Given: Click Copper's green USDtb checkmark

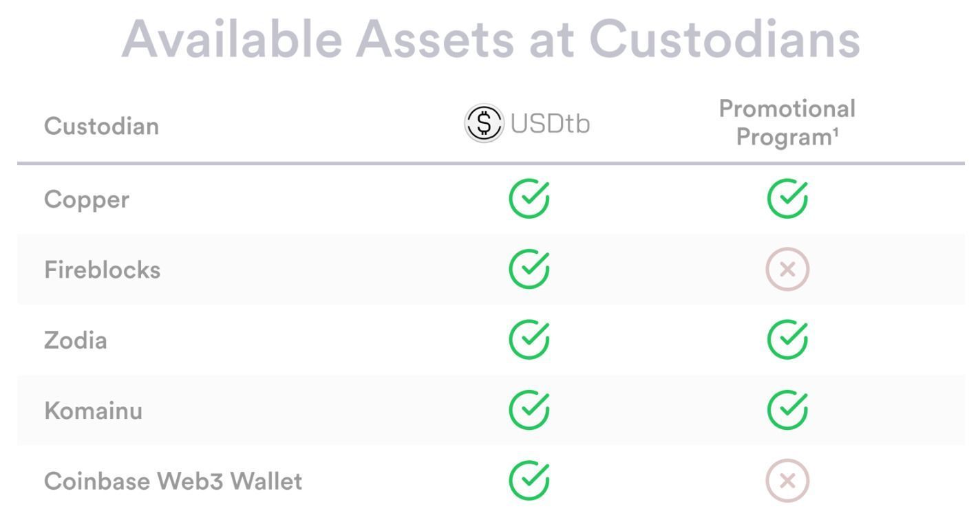Looking at the screenshot, I should click(x=529, y=198).
